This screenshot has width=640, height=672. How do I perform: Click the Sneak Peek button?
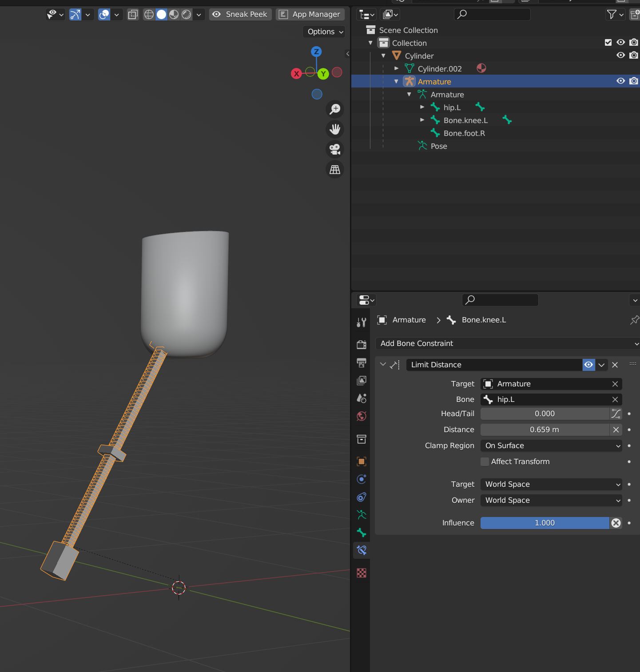coord(240,14)
